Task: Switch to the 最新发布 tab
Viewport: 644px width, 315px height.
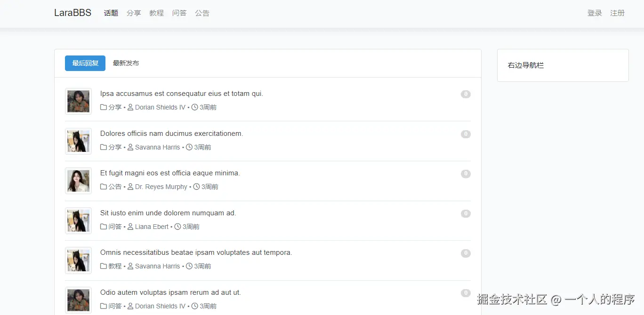Action: click(x=126, y=63)
